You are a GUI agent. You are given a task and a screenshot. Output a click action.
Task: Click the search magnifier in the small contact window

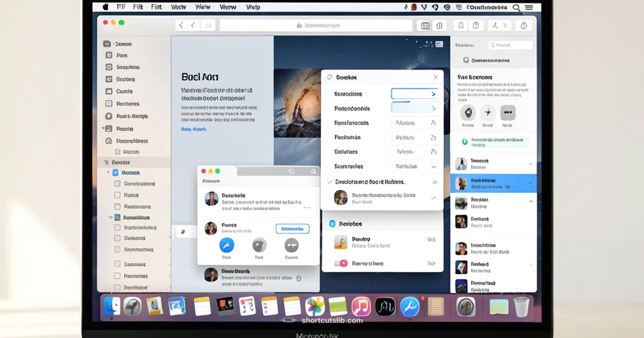tap(313, 172)
